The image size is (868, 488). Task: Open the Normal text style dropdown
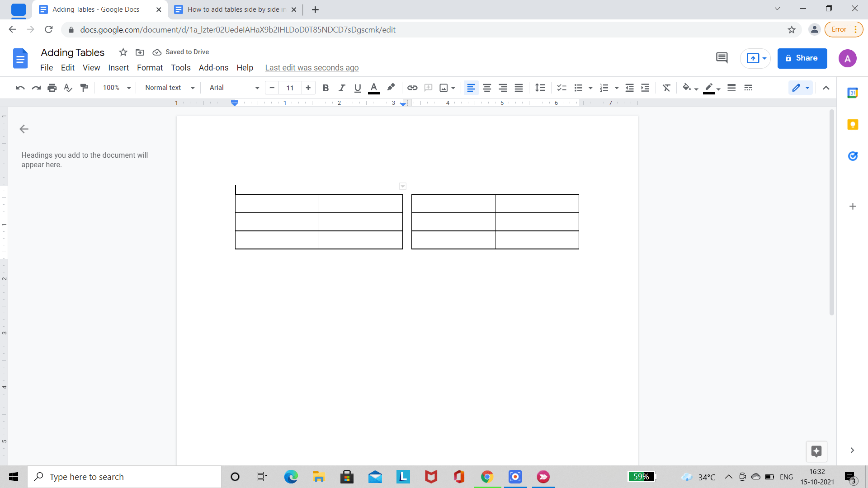[x=170, y=88]
